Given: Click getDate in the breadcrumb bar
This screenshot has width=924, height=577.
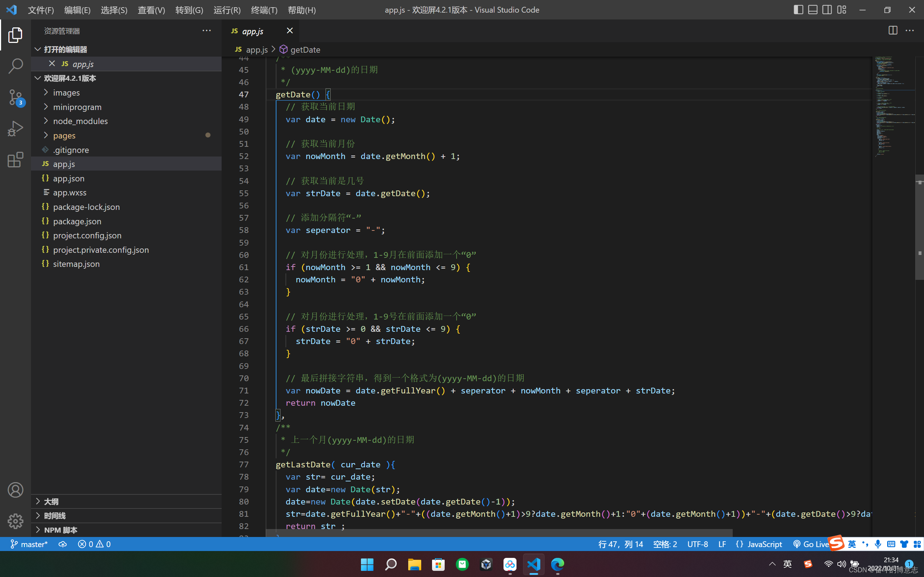Looking at the screenshot, I should tap(305, 50).
